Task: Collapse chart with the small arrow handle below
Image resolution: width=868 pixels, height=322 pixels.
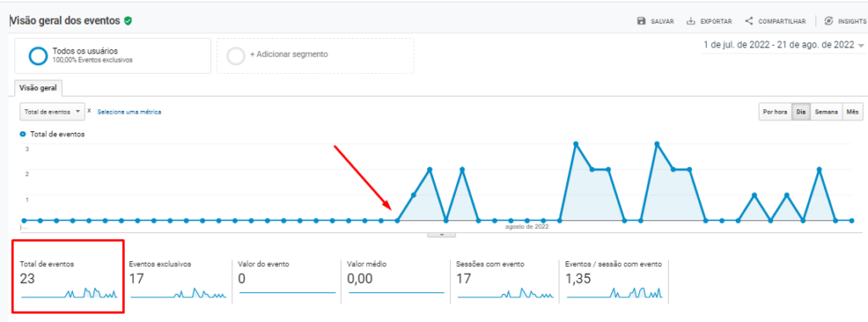Action: (441, 235)
